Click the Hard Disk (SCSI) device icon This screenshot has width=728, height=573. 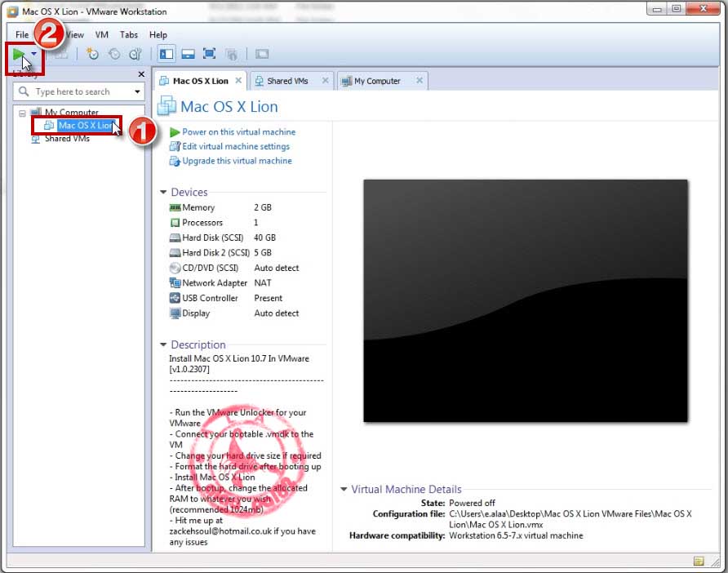[x=175, y=238]
